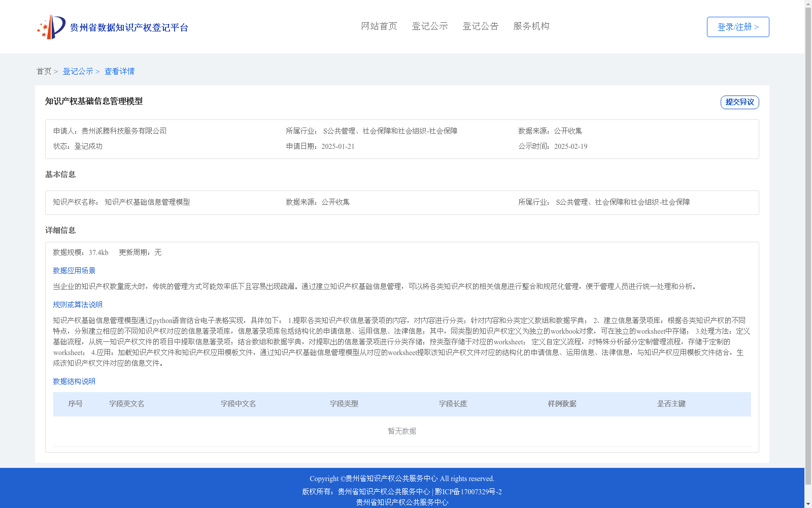Open the 登记公示 navigation item
Viewport: 812px width, 508px height.
point(430,26)
